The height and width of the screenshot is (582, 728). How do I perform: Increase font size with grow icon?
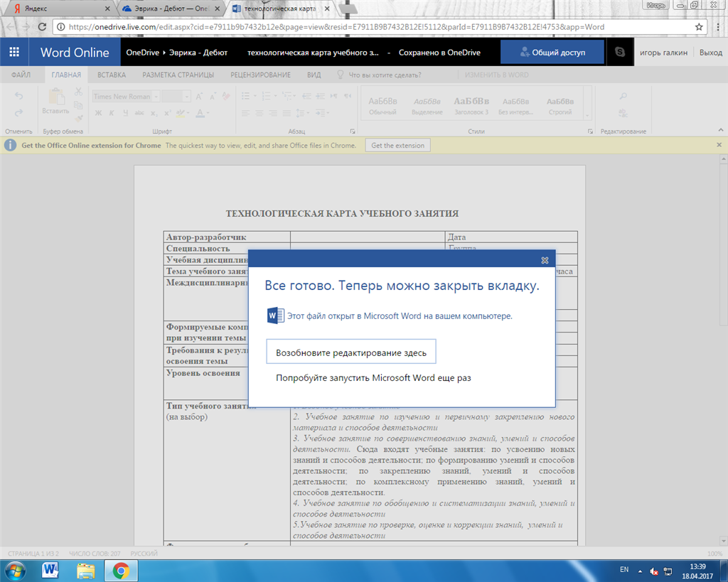click(199, 96)
